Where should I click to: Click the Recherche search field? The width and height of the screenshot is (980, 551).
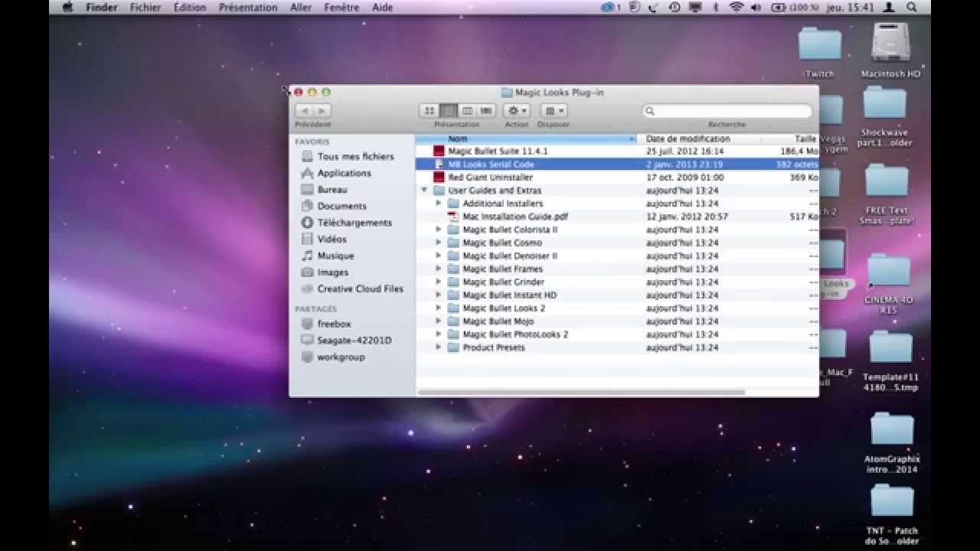727,111
